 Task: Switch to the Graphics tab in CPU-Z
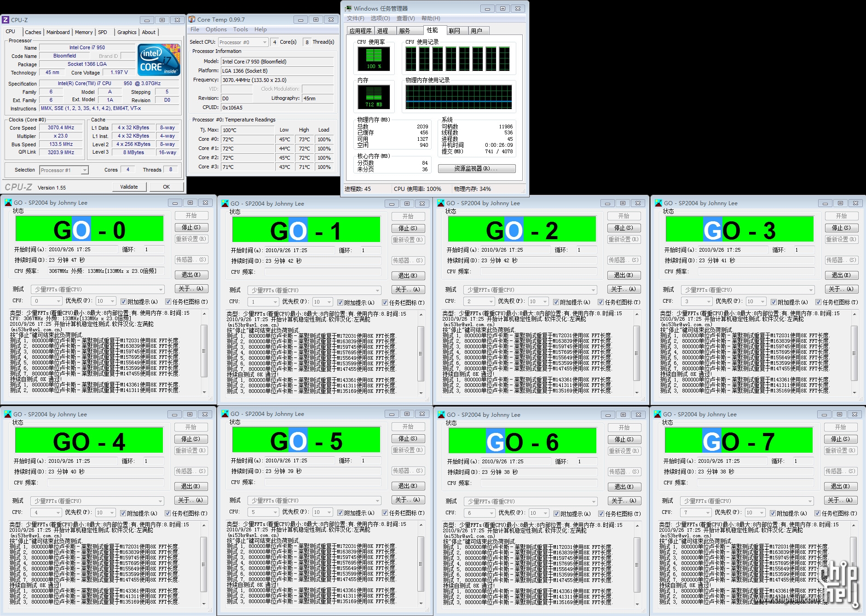pyautogui.click(x=127, y=32)
